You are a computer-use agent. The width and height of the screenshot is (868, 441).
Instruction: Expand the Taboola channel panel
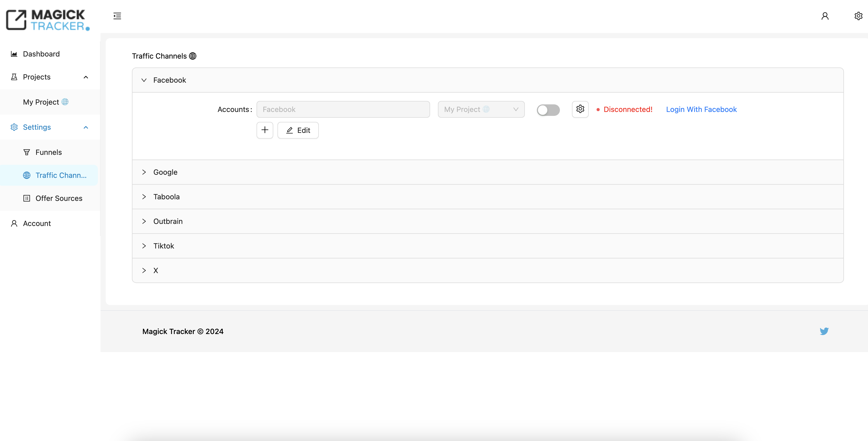click(488, 197)
